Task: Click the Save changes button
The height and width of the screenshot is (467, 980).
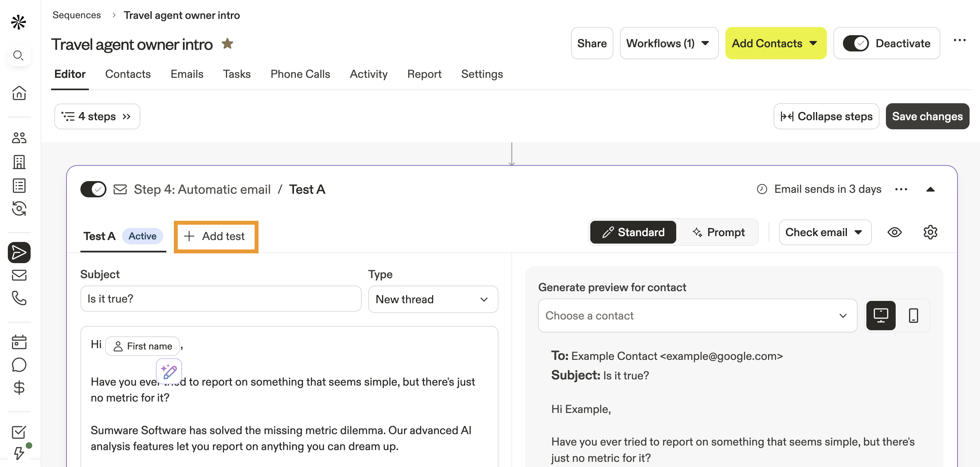Action: coord(927,117)
